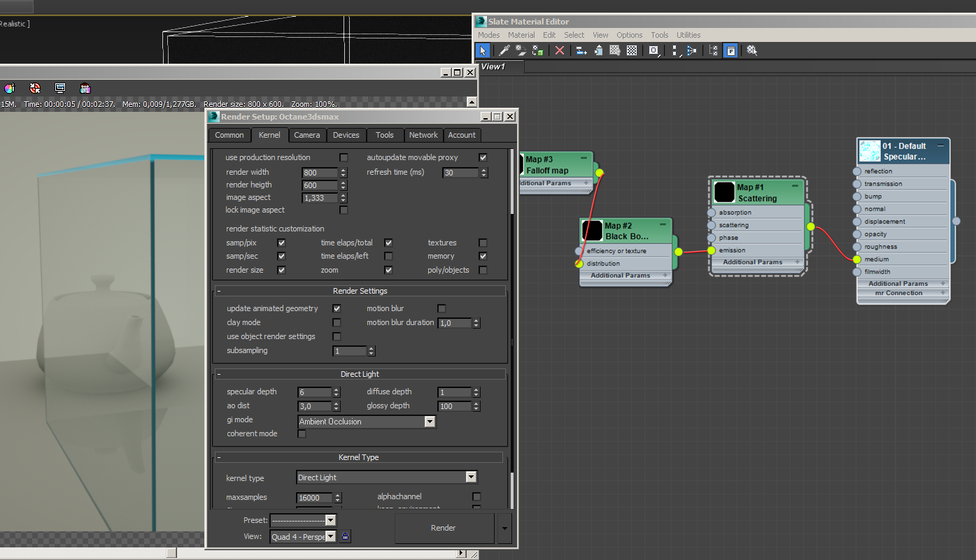
Task: Collapse the 01 - Default Specular node
Action: (941, 145)
